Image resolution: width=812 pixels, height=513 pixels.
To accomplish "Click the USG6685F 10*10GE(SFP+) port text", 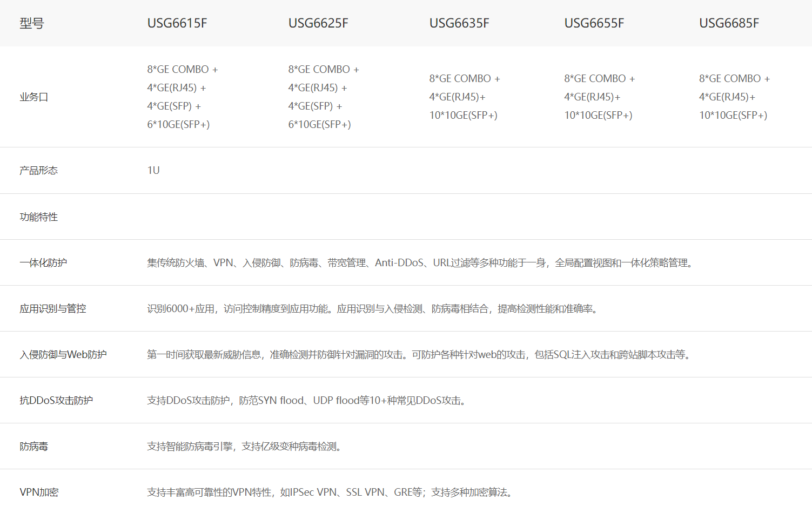I will [x=733, y=116].
